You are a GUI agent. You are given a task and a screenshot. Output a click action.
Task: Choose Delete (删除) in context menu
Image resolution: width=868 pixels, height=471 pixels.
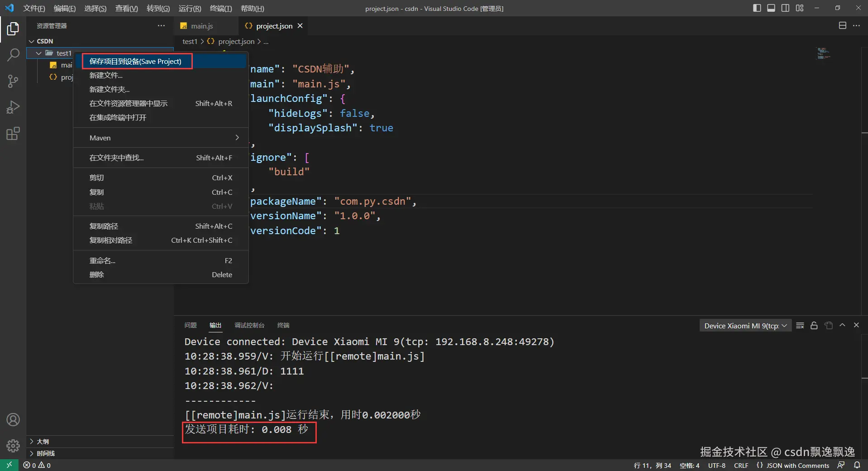click(161, 274)
